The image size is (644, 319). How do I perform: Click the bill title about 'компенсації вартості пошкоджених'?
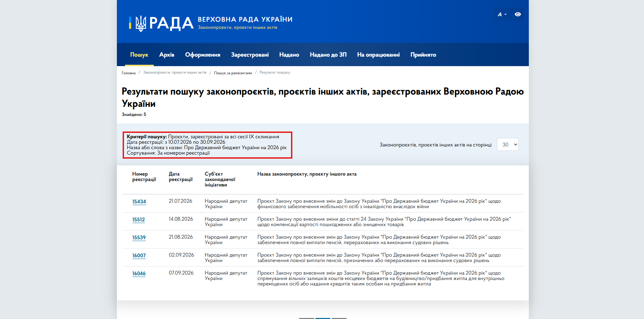pos(384,222)
